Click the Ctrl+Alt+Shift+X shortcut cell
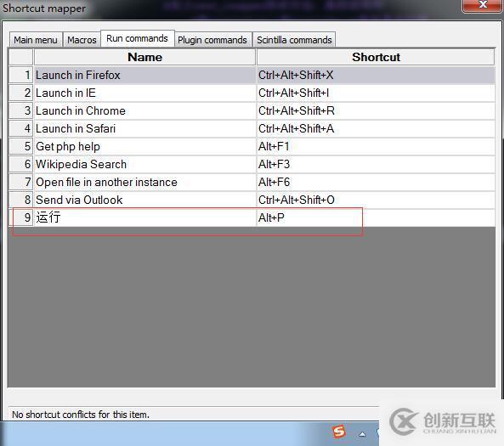This screenshot has width=504, height=446. [376, 76]
